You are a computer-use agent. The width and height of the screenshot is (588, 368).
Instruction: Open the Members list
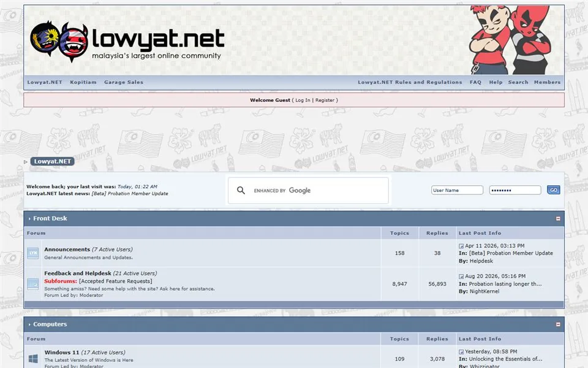tap(547, 82)
